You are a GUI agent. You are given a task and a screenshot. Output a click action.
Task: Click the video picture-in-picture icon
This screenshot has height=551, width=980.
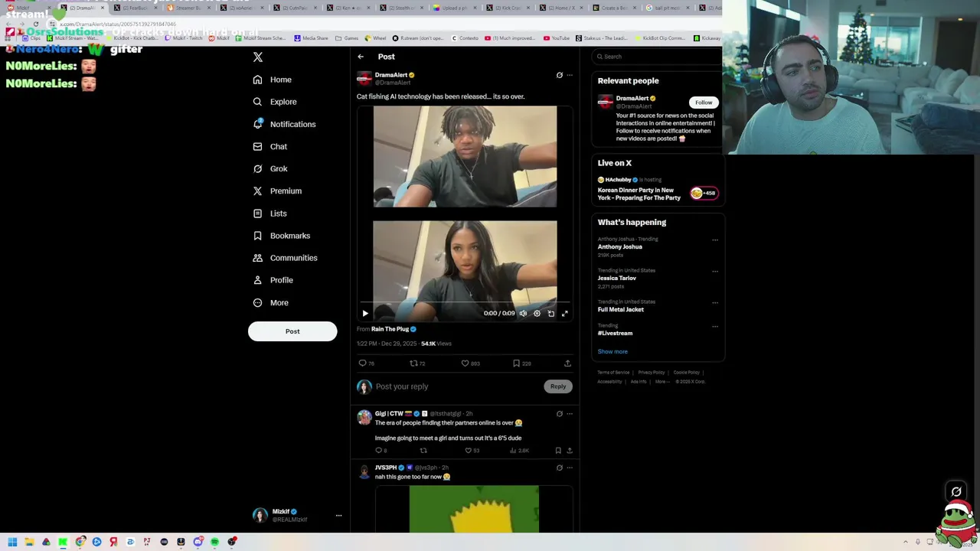coord(551,313)
